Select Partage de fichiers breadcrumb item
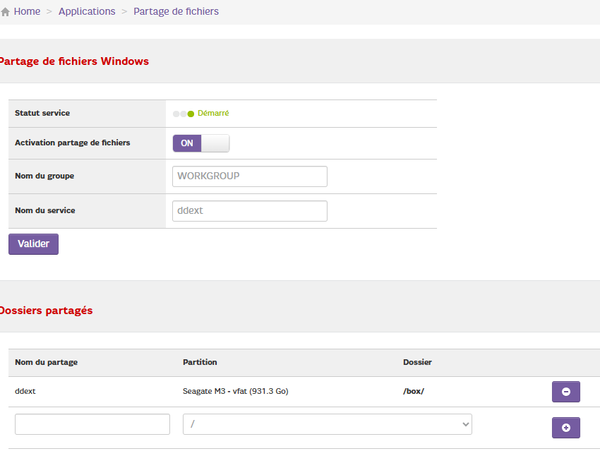The image size is (600, 451). pyautogui.click(x=176, y=11)
